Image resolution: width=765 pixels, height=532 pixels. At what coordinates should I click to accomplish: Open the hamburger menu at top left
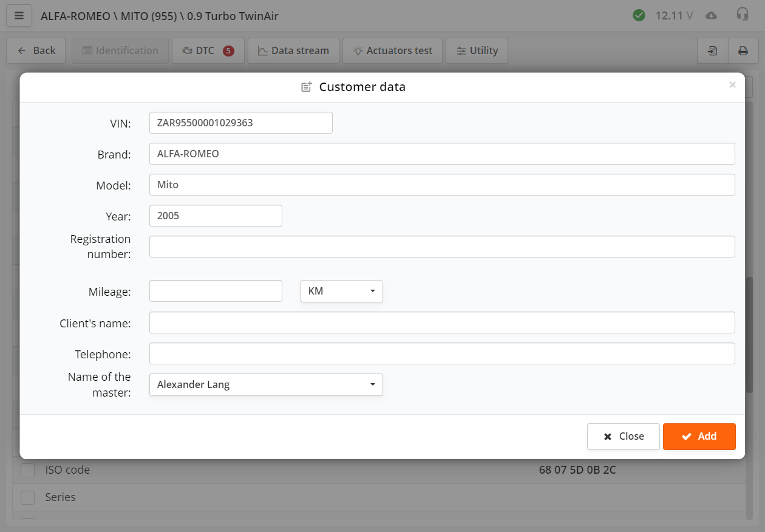point(19,15)
